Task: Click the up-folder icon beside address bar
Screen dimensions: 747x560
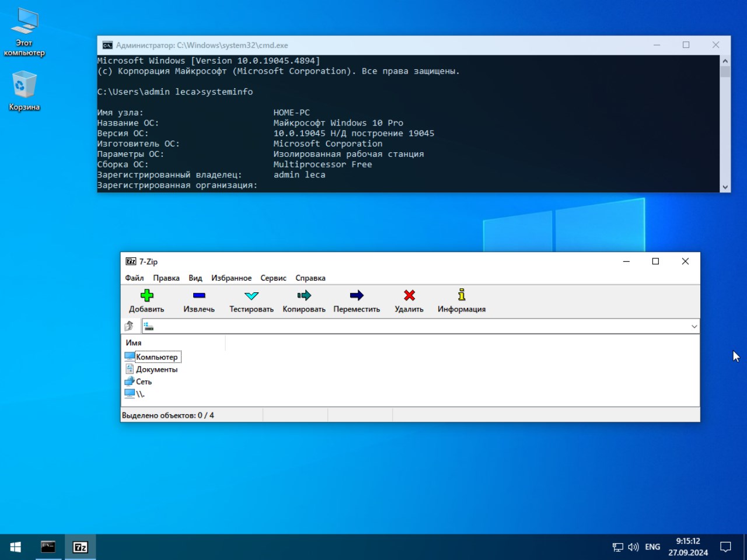Action: 129,326
